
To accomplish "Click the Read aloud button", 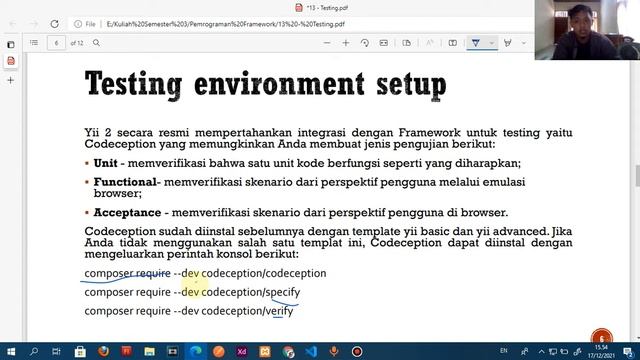I will coord(430,42).
